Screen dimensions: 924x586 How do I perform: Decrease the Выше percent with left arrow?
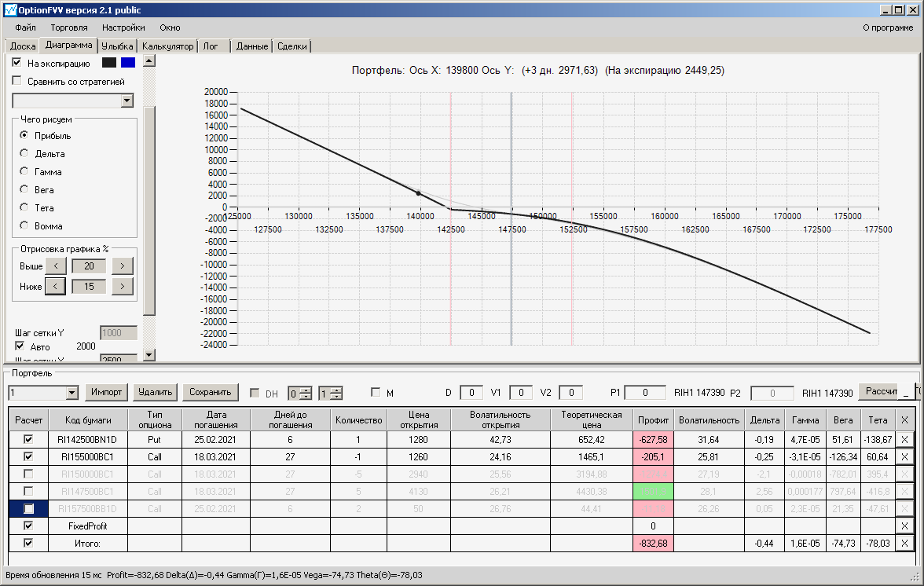tap(56, 266)
